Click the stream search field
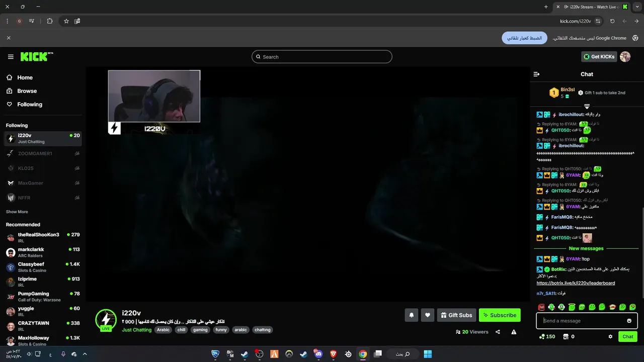The width and height of the screenshot is (644, 362). point(322,57)
